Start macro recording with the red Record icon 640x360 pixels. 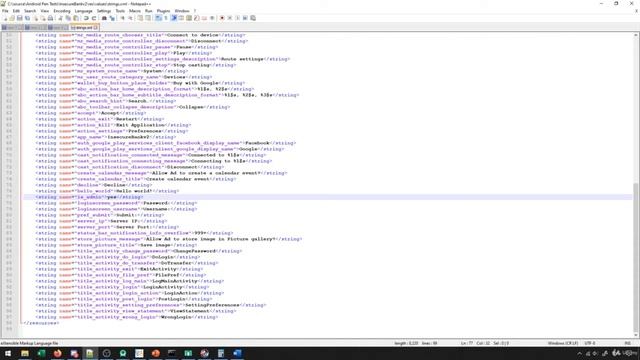222,18
